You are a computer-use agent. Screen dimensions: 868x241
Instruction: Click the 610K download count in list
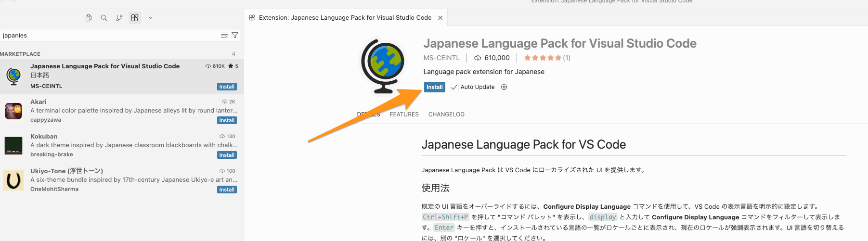point(215,66)
